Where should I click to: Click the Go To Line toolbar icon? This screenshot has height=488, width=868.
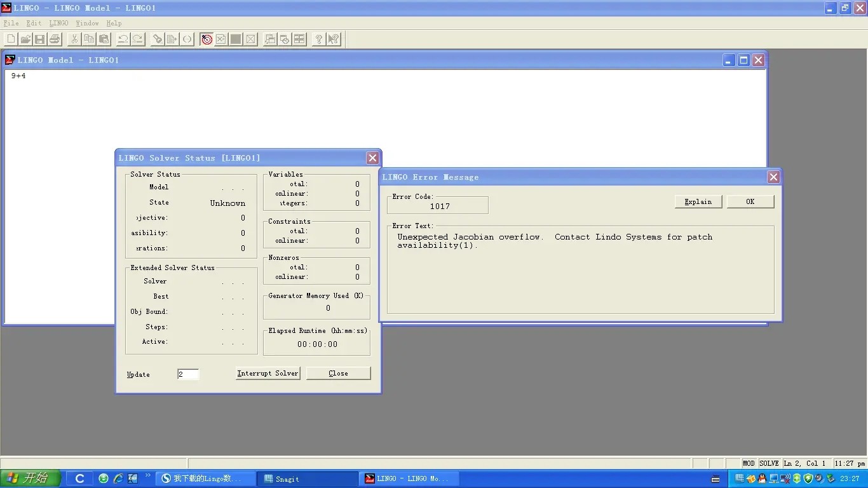[x=172, y=39]
